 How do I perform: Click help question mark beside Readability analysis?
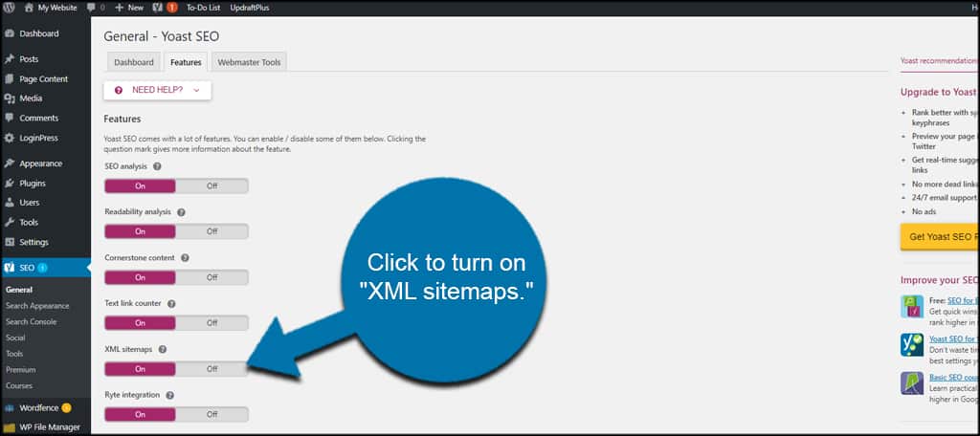tap(181, 212)
